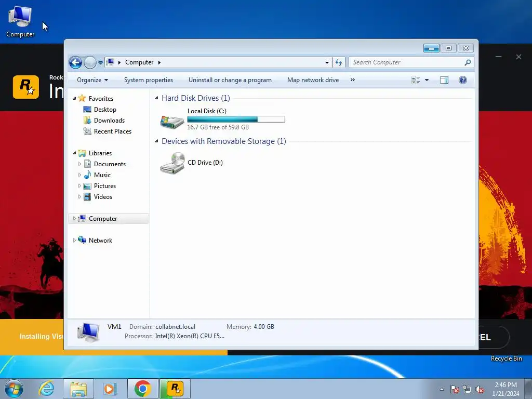This screenshot has width=532, height=399.
Task: Click the Change your view icon
Action: point(416,80)
